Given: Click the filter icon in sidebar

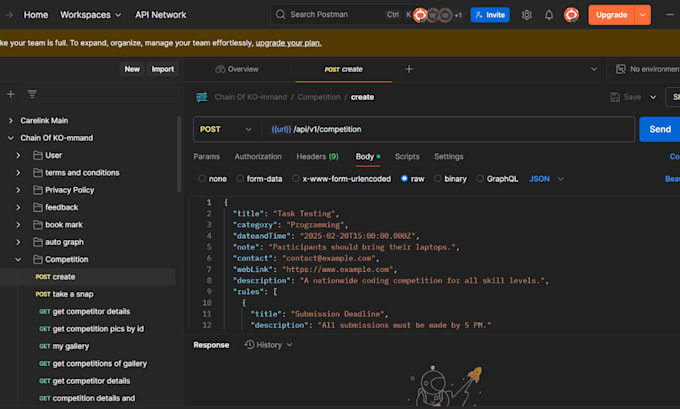Looking at the screenshot, I should [x=32, y=94].
